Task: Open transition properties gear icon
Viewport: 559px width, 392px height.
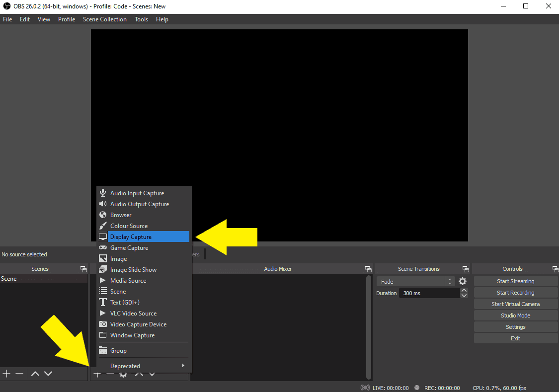Action: coord(463,281)
